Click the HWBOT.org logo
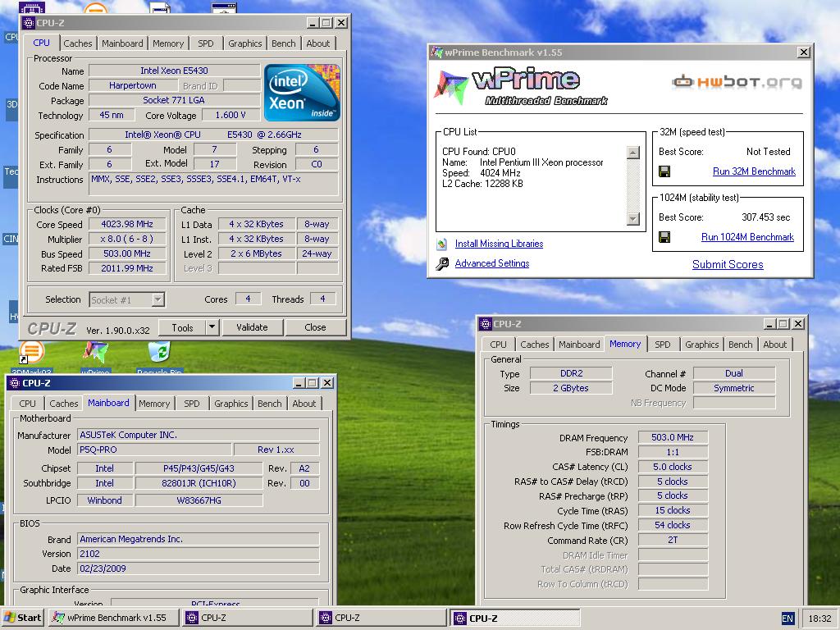The image size is (840, 630). coord(737,81)
